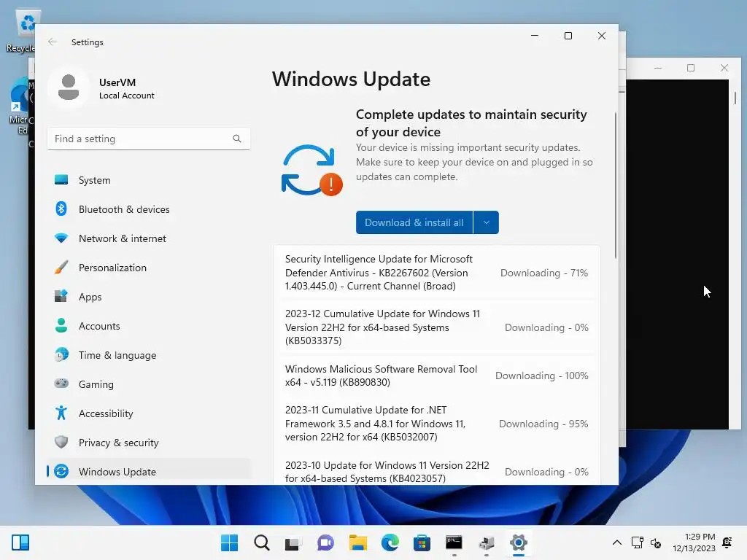The height and width of the screenshot is (560, 747).
Task: Click UserVM Local Account name
Action: 127,88
